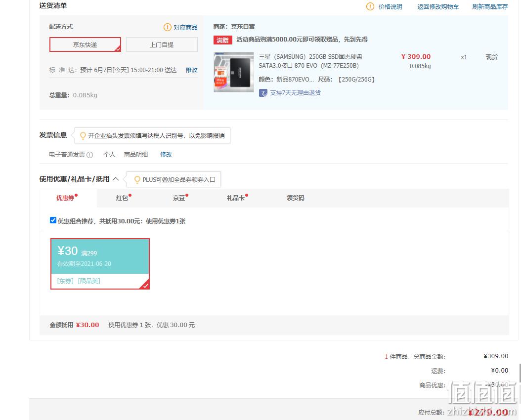
Task: Click info icon beside 电子普通发票
Action: 89,155
